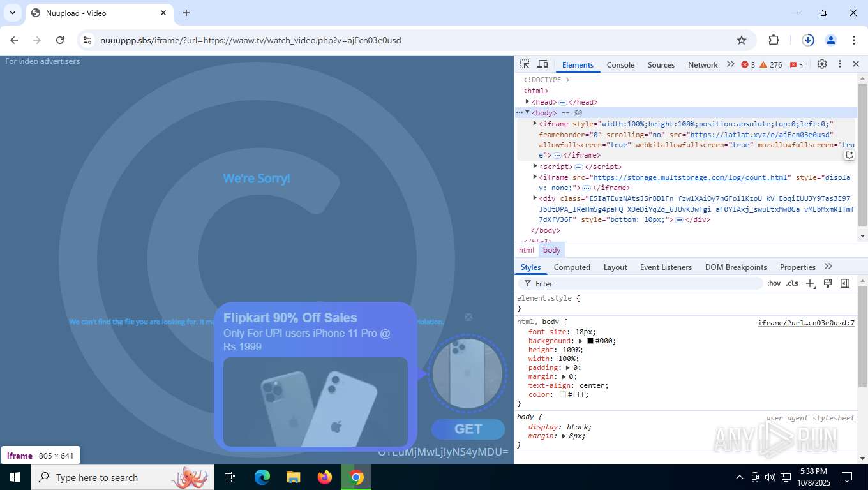
Task: Open Microsoft Edge from the taskbar
Action: 262,477
